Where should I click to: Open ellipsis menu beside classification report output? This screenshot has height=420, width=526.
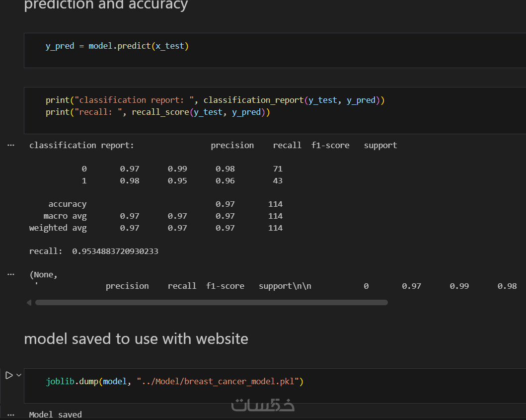pos(11,145)
